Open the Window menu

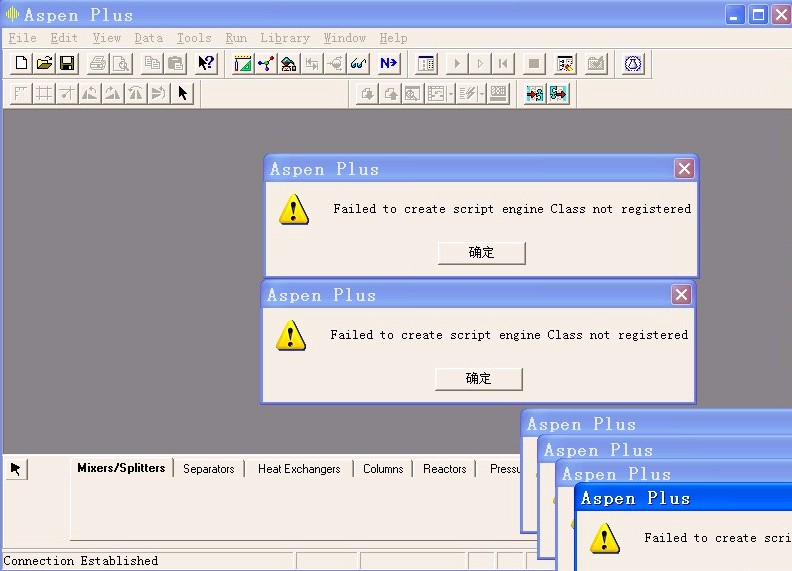click(344, 38)
